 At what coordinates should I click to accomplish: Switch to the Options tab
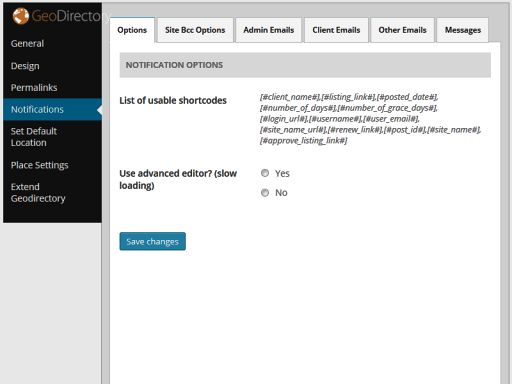pos(132,30)
